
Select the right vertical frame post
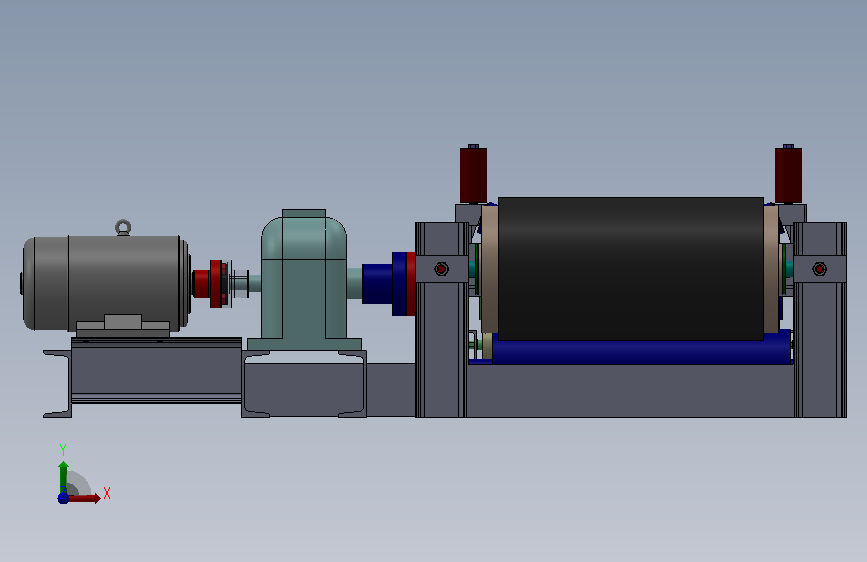820,320
